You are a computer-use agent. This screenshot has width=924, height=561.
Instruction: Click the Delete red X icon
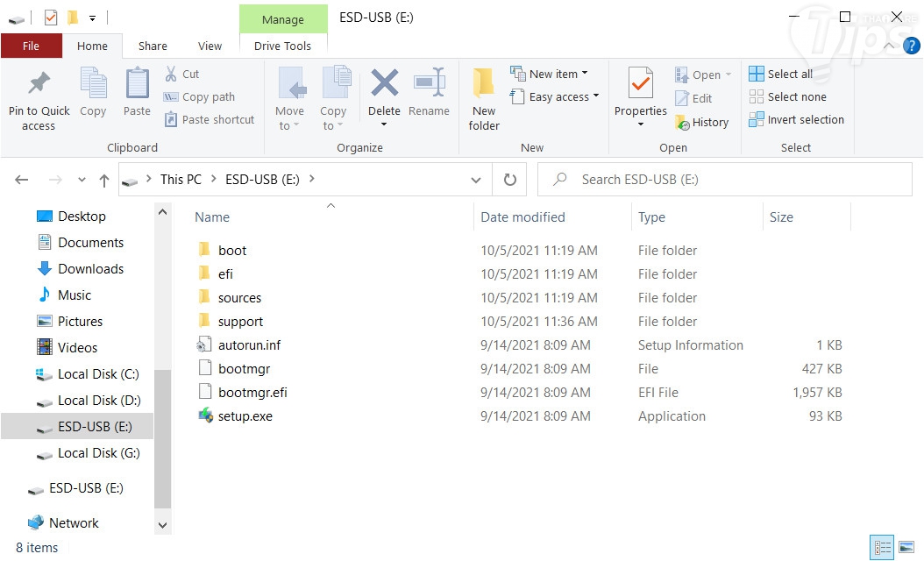384,82
